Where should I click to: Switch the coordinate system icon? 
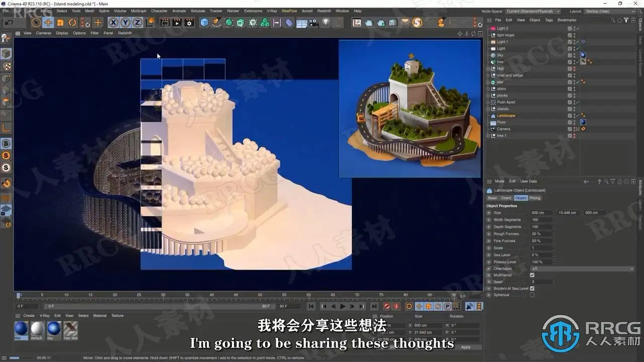[x=150, y=22]
